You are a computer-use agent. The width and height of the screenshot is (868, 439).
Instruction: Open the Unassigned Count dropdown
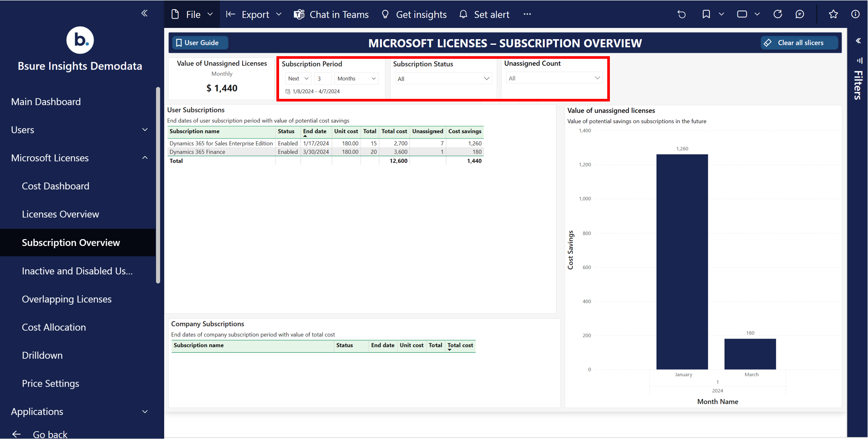click(554, 78)
